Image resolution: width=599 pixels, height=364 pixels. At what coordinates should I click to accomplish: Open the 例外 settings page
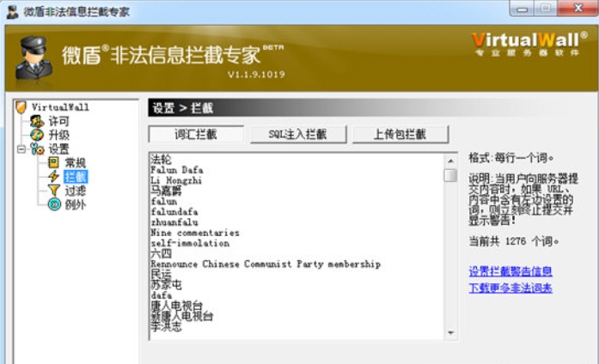tap(75, 205)
